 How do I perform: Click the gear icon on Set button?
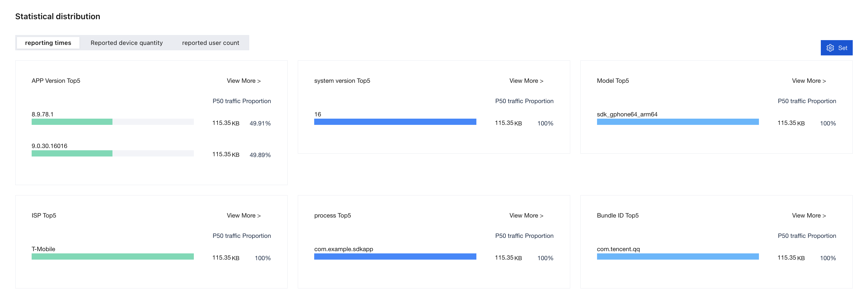tap(830, 48)
